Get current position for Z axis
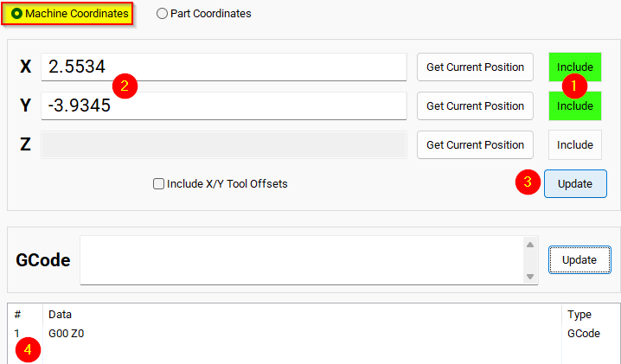This screenshot has height=364, width=621. click(475, 144)
